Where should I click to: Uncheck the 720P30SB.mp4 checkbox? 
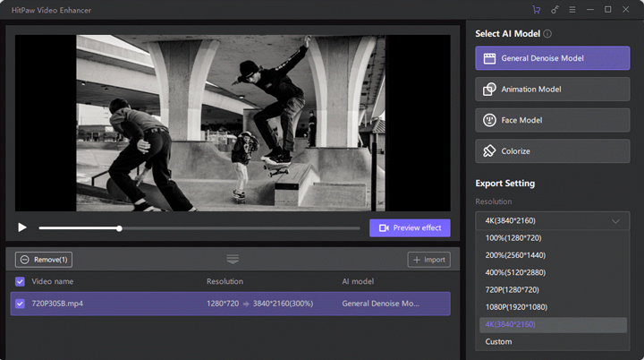pyautogui.click(x=20, y=304)
